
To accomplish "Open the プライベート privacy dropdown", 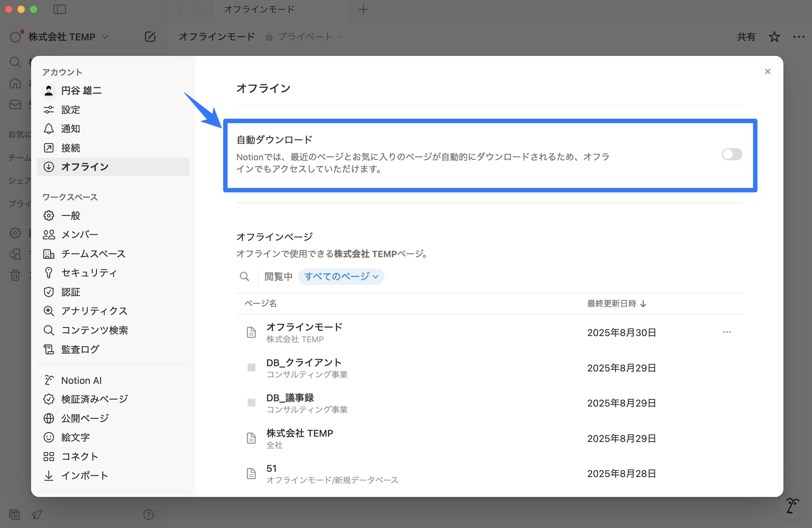I will 304,36.
